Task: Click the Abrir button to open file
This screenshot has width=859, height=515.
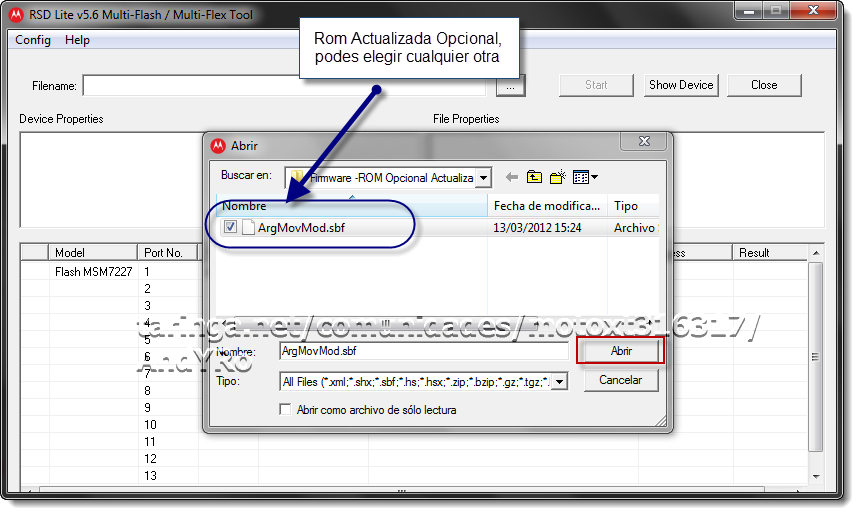Action: coord(621,351)
